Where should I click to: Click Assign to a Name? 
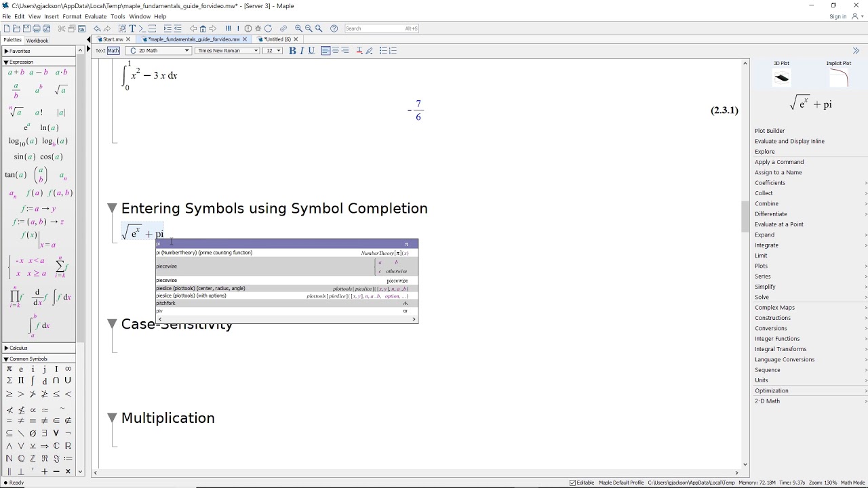click(778, 172)
